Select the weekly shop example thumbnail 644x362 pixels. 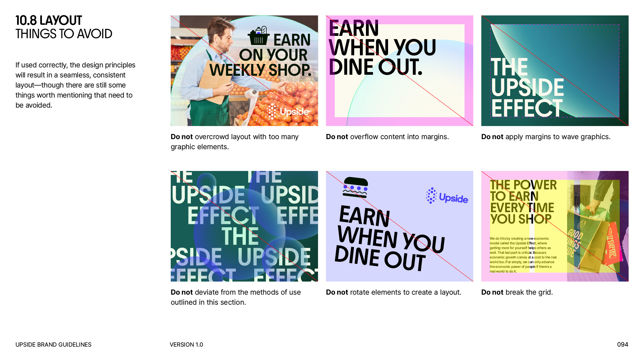point(244,71)
